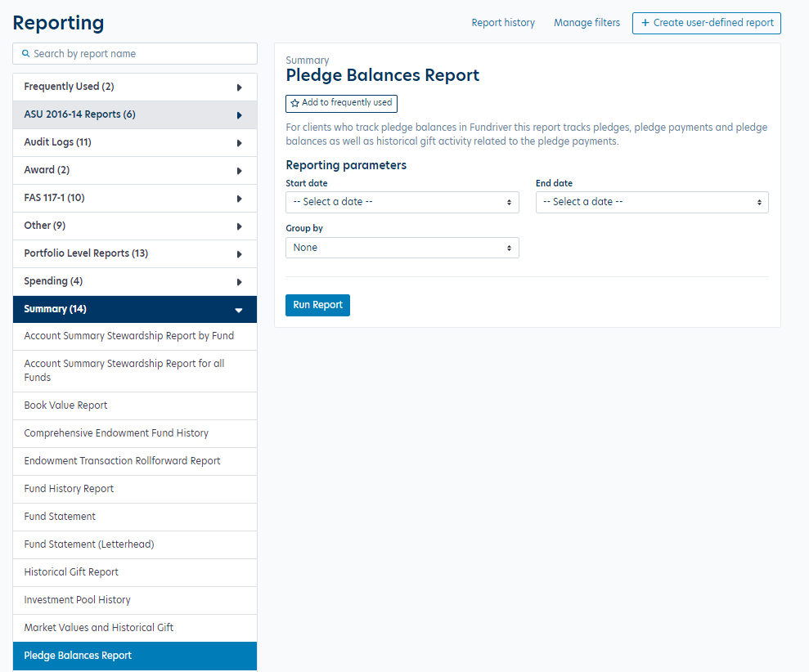Expand FAS 117-1 (10) arrow
Viewport: 809px width, 672px height.
click(240, 199)
